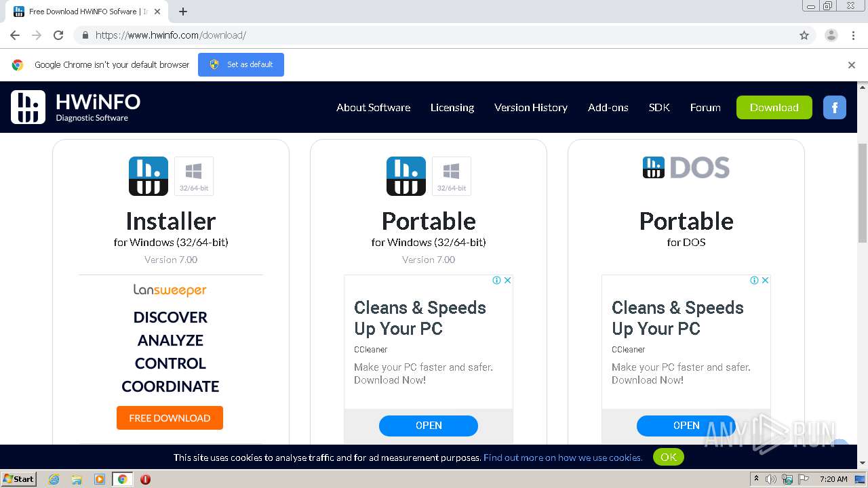The image size is (868, 488).
Task: Click the address bar URL
Action: point(171,35)
